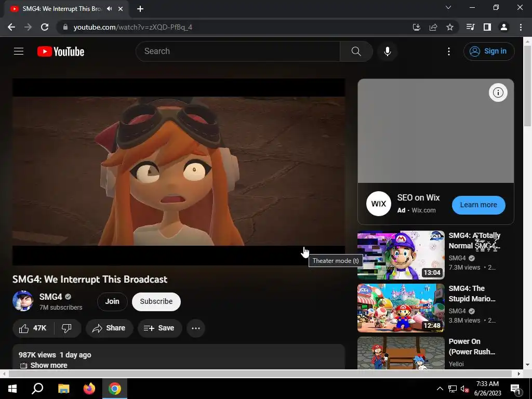The image size is (532, 399).
Task: Open YouTube settings three-dot menu
Action: (448, 51)
